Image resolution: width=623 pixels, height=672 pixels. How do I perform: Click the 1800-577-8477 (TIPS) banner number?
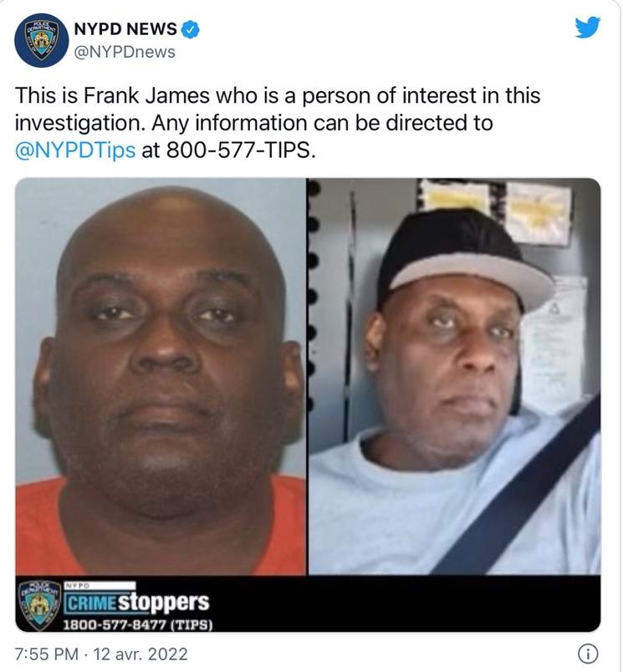(138, 624)
